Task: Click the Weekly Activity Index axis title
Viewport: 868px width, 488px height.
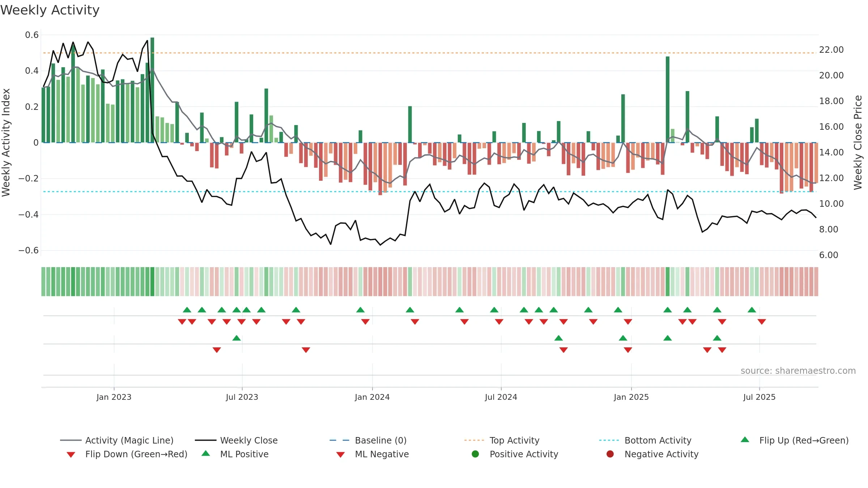Action: click(6, 142)
